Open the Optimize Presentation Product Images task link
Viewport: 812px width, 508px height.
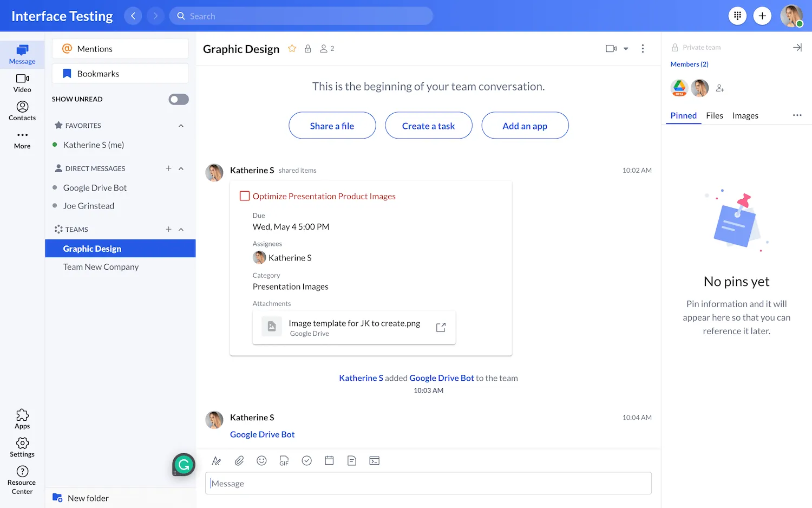tap(324, 196)
